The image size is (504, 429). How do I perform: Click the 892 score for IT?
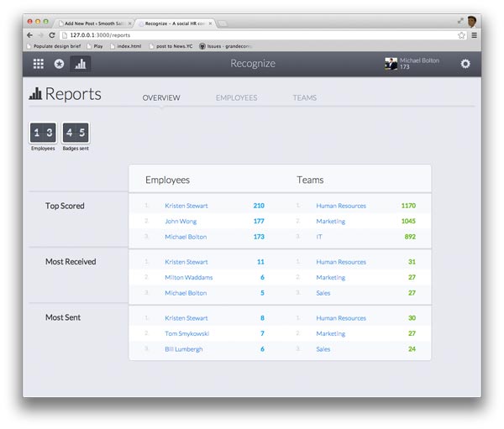[410, 237]
